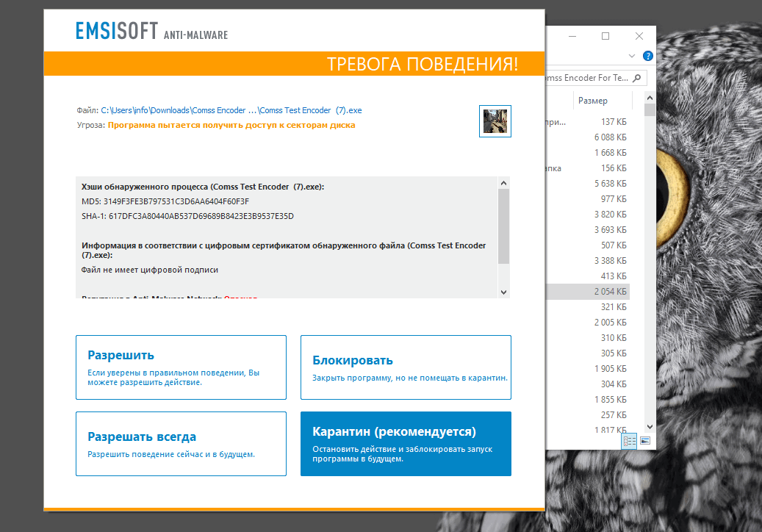The width and height of the screenshot is (762, 532).
Task: Select Разрешать всегда to always allow
Action: tap(181, 444)
